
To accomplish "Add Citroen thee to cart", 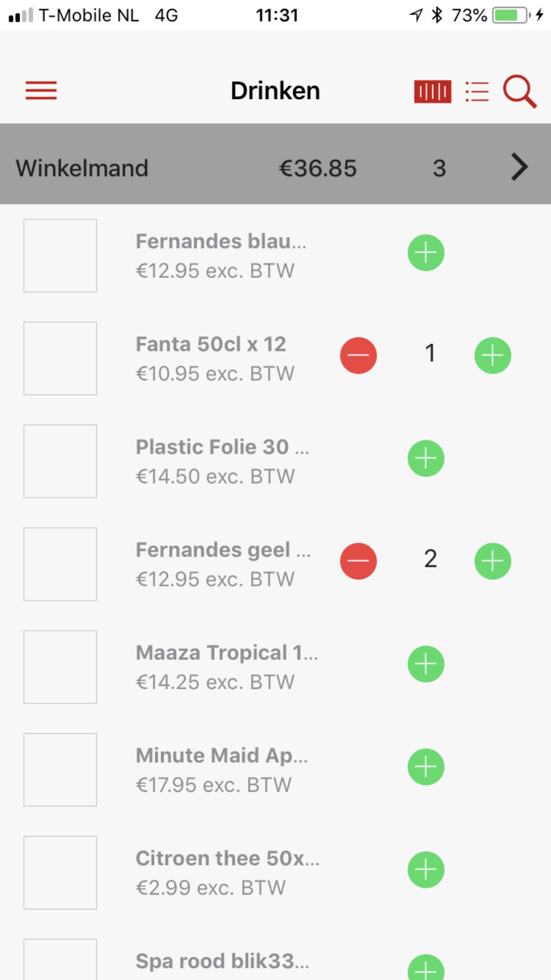I will [426, 870].
